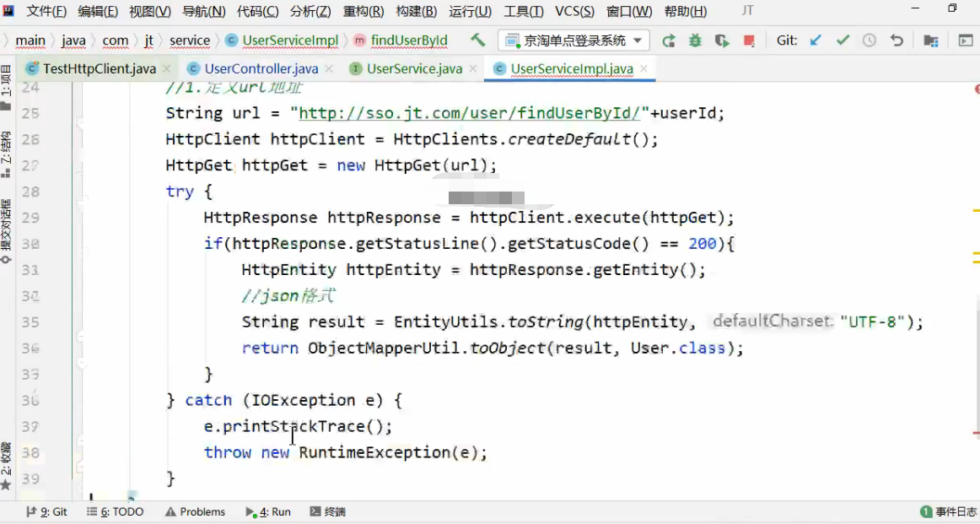Viewport: 980px width, 524px height.
Task: Open the 文件(F) menu
Action: (x=46, y=11)
